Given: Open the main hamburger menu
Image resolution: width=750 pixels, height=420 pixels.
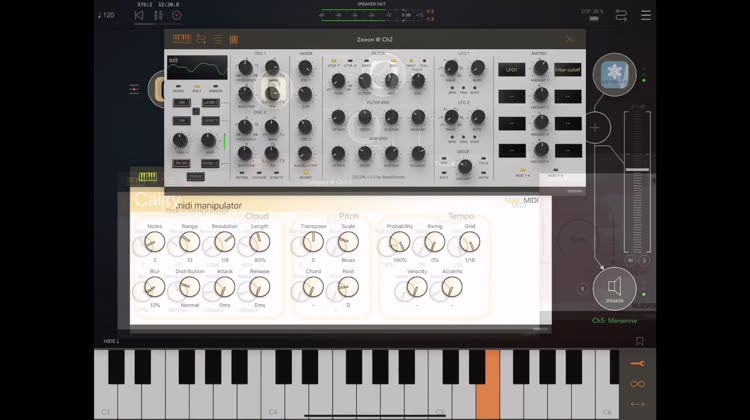Looking at the screenshot, I should point(646,15).
